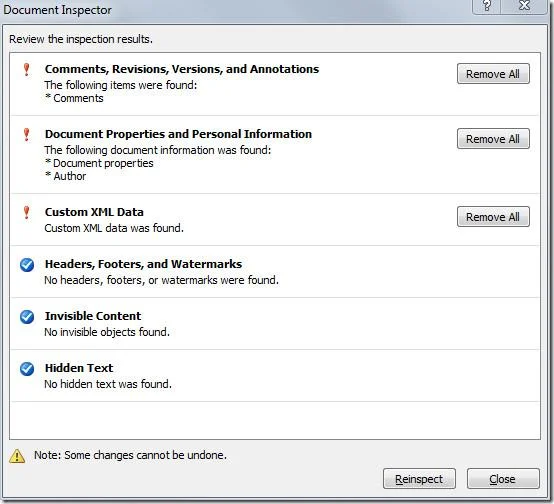
Task: Click the '* Author' item text
Action: (x=66, y=176)
